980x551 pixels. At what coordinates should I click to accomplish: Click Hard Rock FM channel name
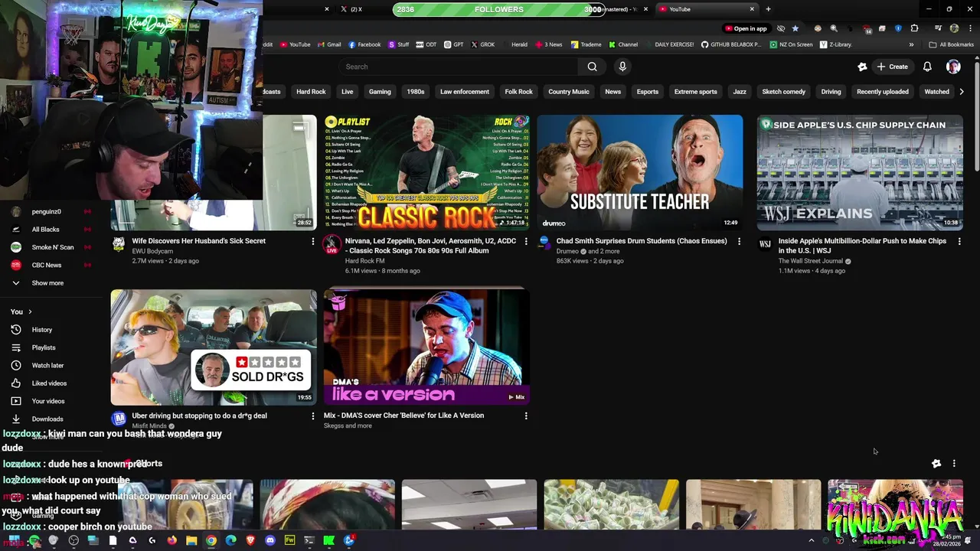point(364,261)
